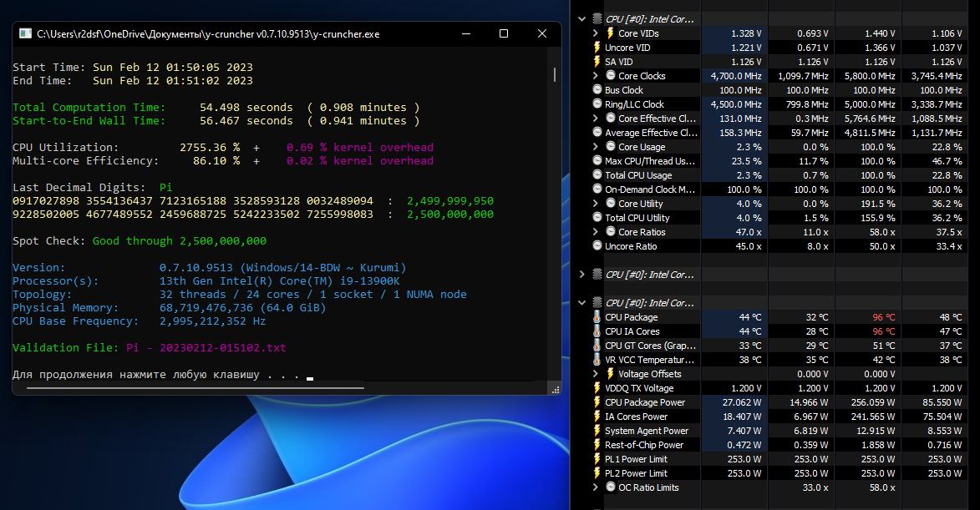Screen dimensions: 980x510
Task: Click the lightning icon beside Core VIDs
Action: (611, 33)
